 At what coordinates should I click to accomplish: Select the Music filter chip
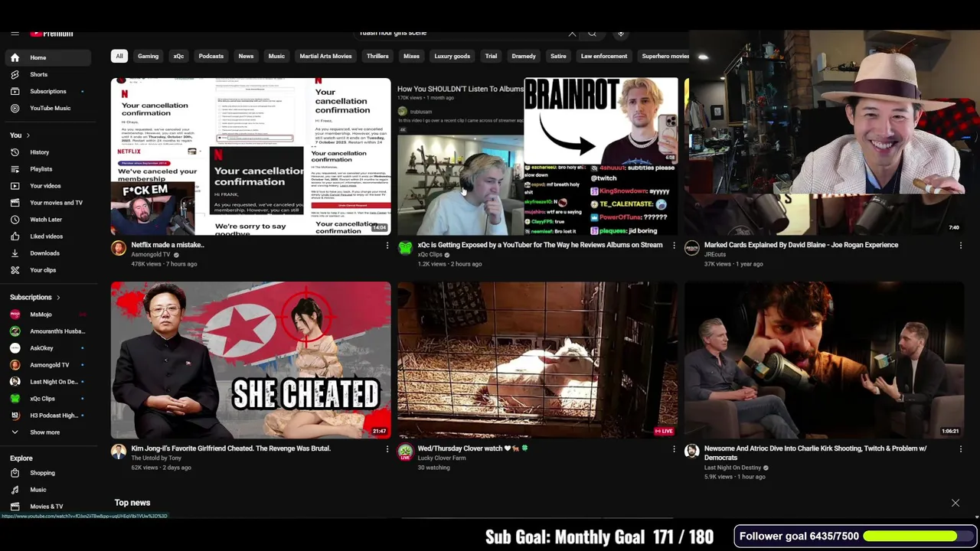click(x=276, y=56)
